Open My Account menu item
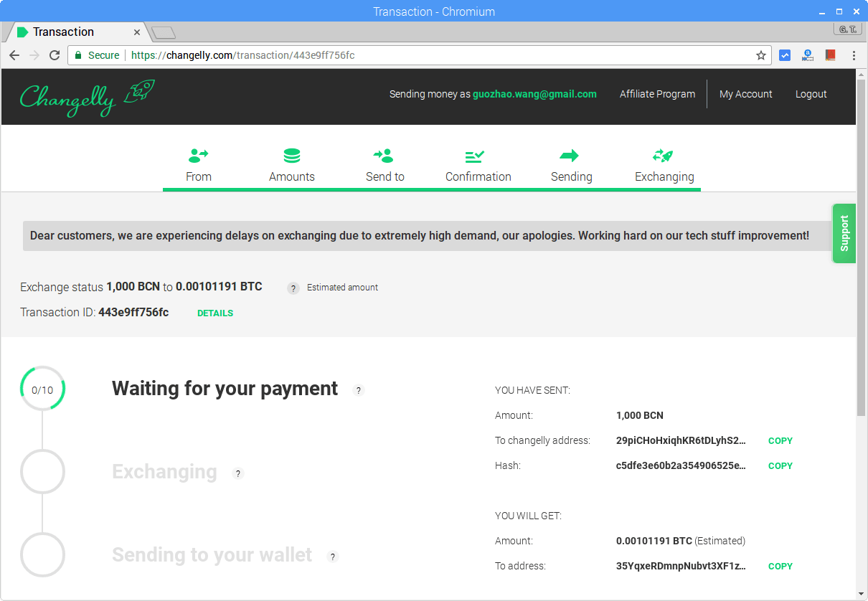868x601 pixels. pos(746,94)
